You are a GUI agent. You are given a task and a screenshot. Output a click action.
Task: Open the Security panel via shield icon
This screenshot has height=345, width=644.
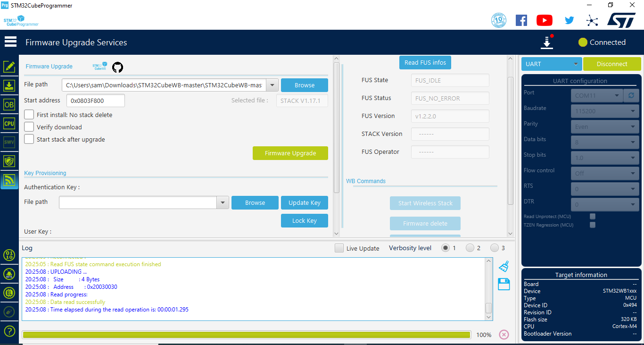coord(9,161)
